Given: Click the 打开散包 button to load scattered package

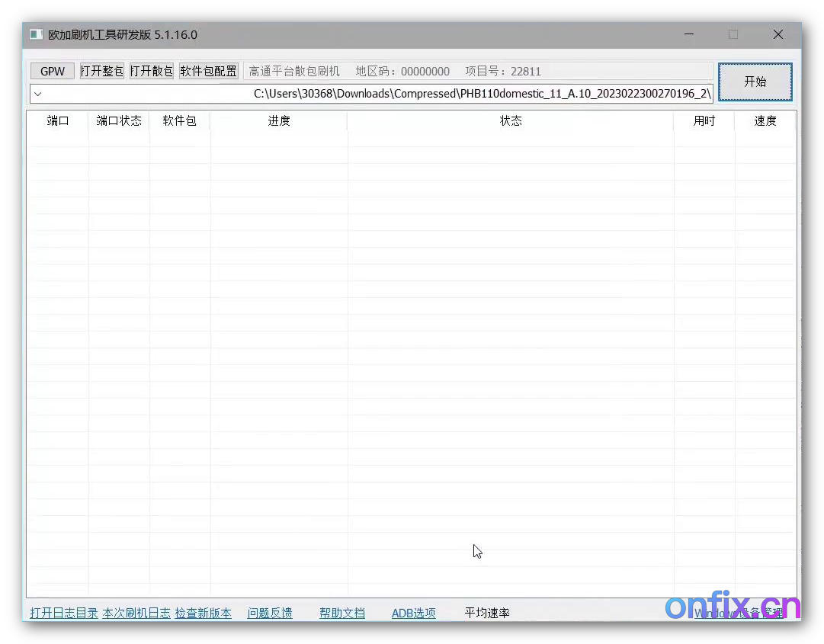Looking at the screenshot, I should click(x=151, y=71).
